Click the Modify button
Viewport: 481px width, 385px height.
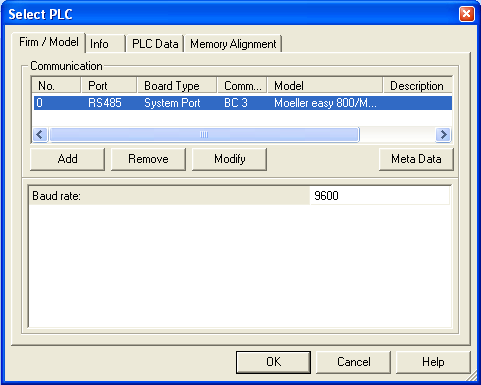pyautogui.click(x=229, y=159)
